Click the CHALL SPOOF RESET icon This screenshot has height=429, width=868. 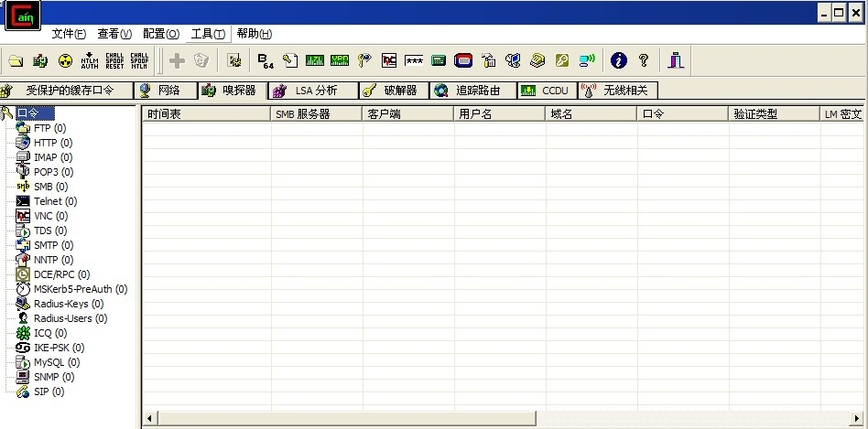coord(114,60)
